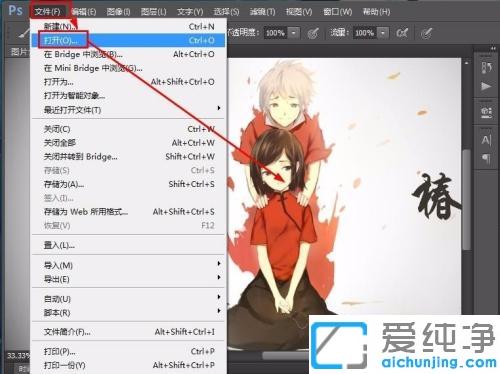Click the flow 100% value field
Viewport: 500px width, 374px height.
click(365, 33)
